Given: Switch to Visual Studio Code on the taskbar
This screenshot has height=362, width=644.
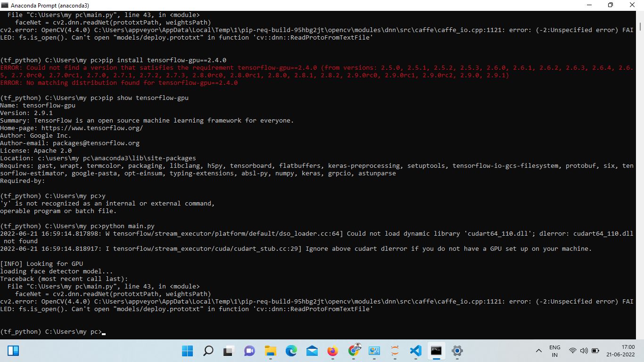Looking at the screenshot, I should pos(415,351).
